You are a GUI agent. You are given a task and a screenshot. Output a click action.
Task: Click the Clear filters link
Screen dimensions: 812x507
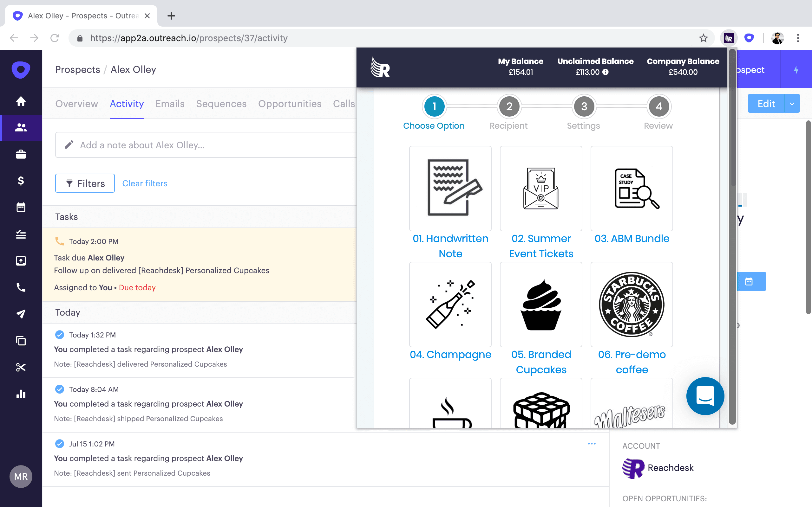pos(145,183)
